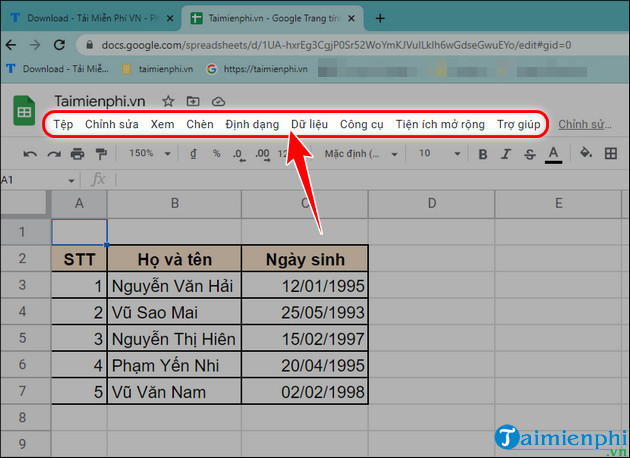Image resolution: width=630 pixels, height=458 pixels.
Task: Select the Ngày sinh header cell
Action: click(305, 259)
